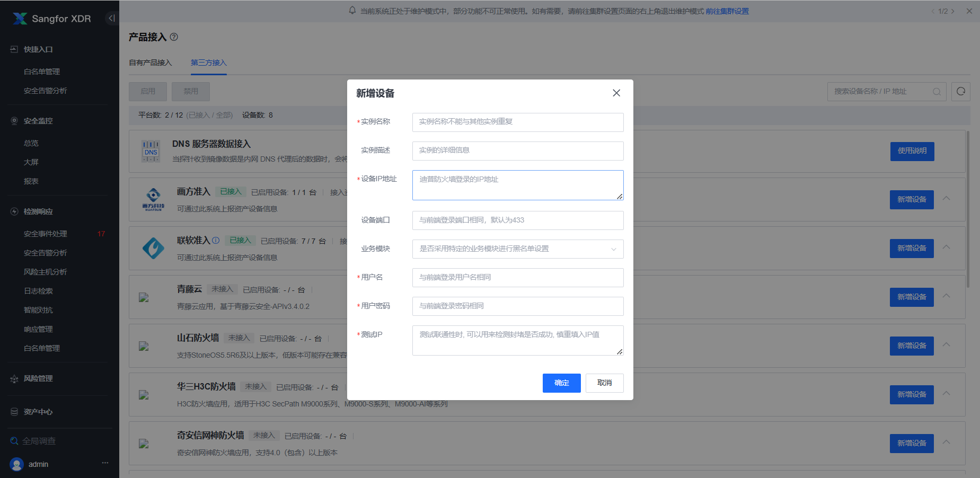This screenshot has width=980, height=478.
Task: Collapse the 青藤云 row chevron
Action: [x=947, y=296]
